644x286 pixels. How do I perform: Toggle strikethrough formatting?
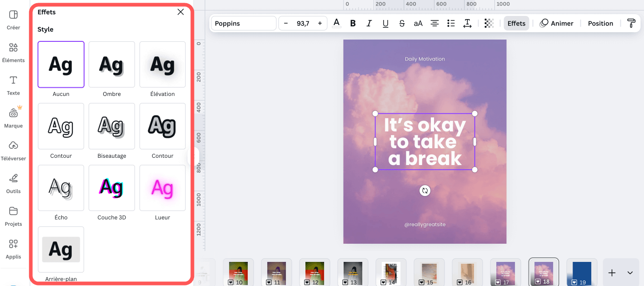[x=402, y=23]
